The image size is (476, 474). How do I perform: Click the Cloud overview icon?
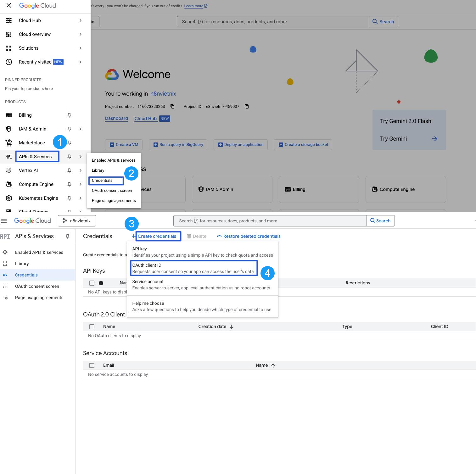pos(9,34)
